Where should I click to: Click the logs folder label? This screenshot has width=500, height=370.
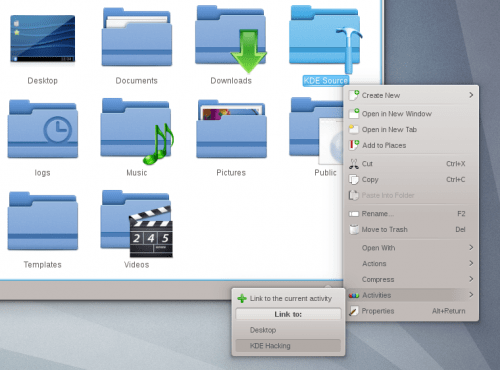pyautogui.click(x=42, y=173)
